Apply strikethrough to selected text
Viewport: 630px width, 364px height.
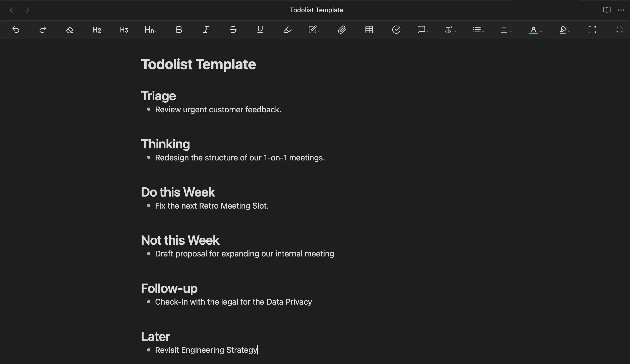point(233,30)
